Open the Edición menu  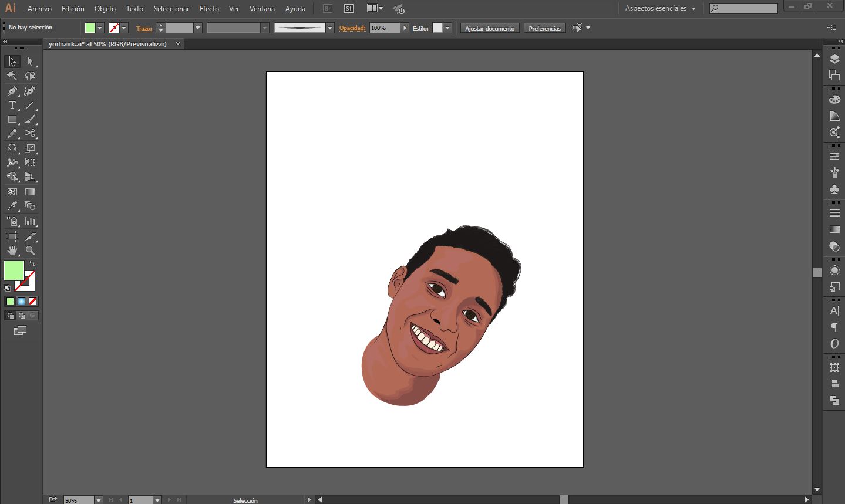(73, 9)
